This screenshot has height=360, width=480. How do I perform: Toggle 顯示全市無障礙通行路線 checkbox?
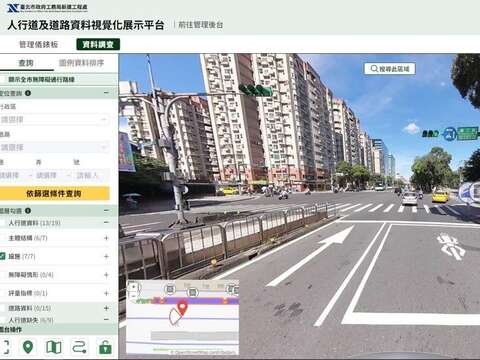(x=3, y=79)
